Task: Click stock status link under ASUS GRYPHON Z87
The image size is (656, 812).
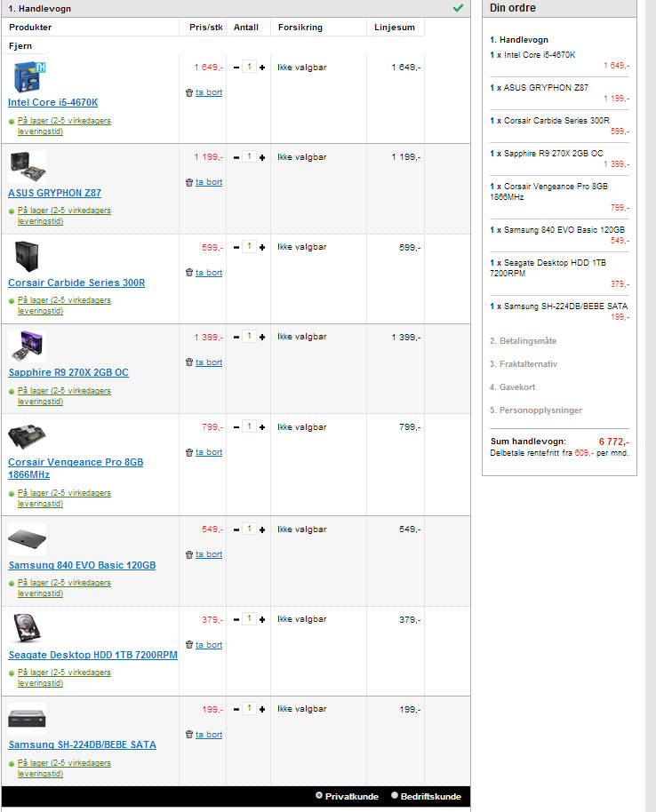Action: coord(64,215)
